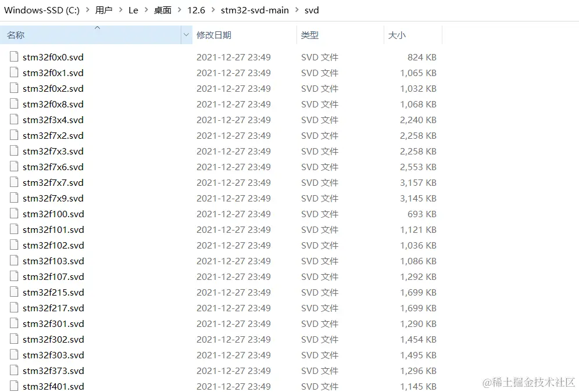Go to 桌面 folder in breadcrumb

point(162,10)
